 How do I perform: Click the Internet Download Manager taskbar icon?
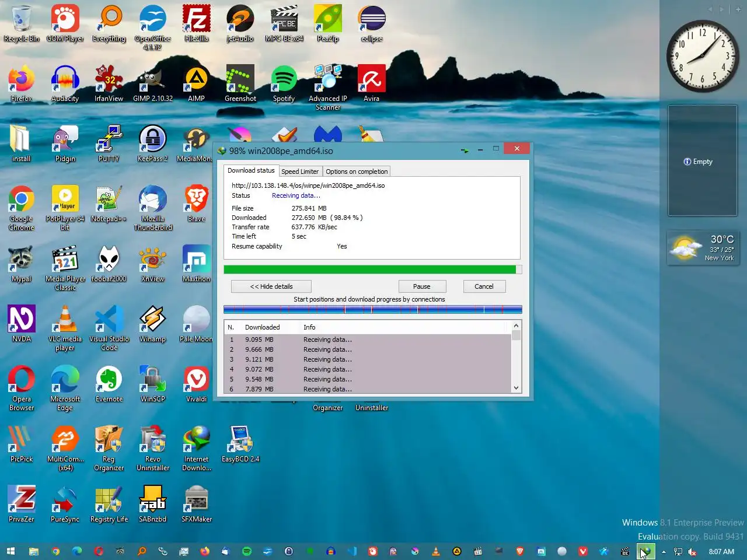(x=645, y=551)
